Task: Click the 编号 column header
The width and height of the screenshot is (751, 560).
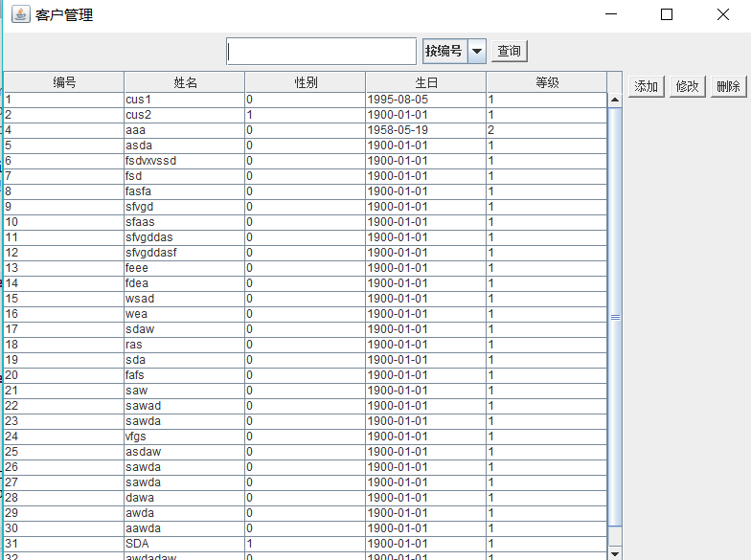Action: [64, 82]
